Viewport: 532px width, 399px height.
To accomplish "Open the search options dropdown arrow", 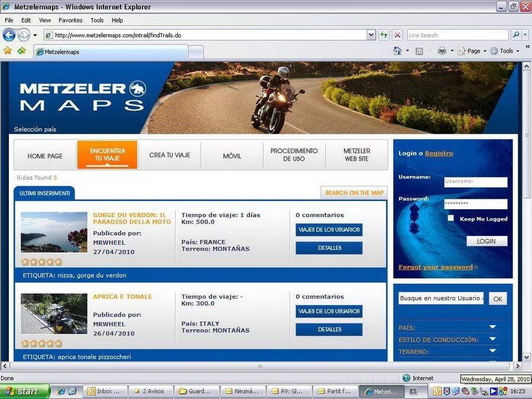I will tap(525, 35).
